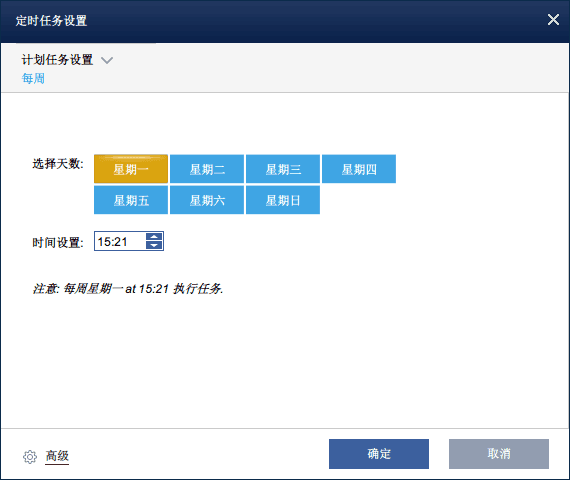Click the 注意 note summary text

[128, 289]
